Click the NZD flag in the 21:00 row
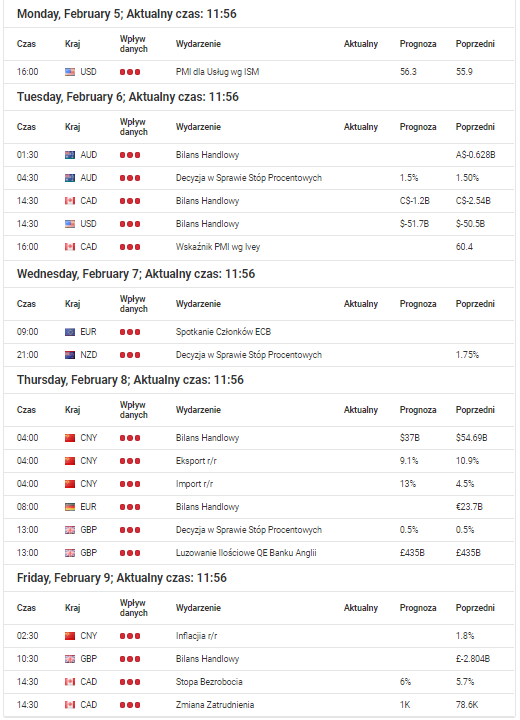The height and width of the screenshot is (720, 520). point(70,355)
